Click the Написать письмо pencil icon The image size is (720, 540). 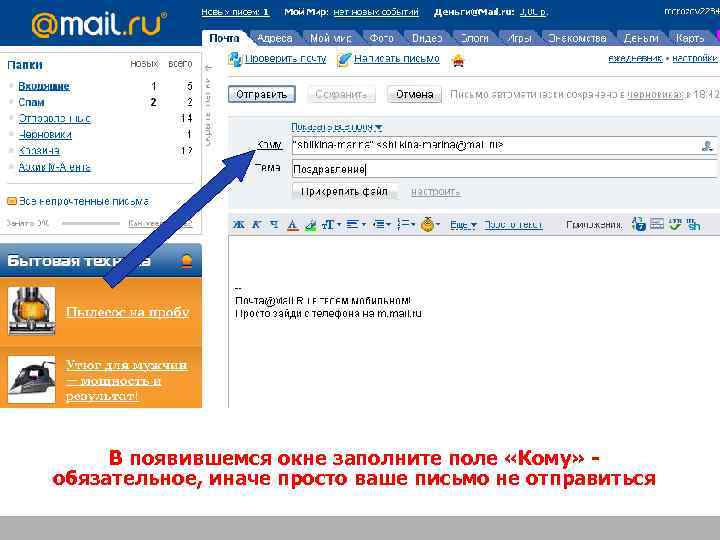[x=343, y=59]
